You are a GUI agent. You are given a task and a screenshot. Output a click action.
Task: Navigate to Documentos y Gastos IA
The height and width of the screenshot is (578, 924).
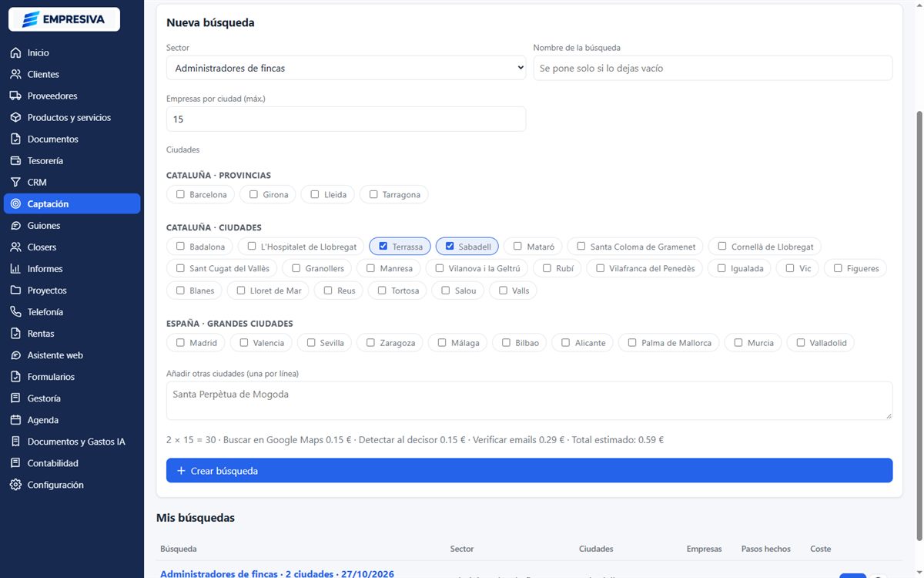(72, 442)
